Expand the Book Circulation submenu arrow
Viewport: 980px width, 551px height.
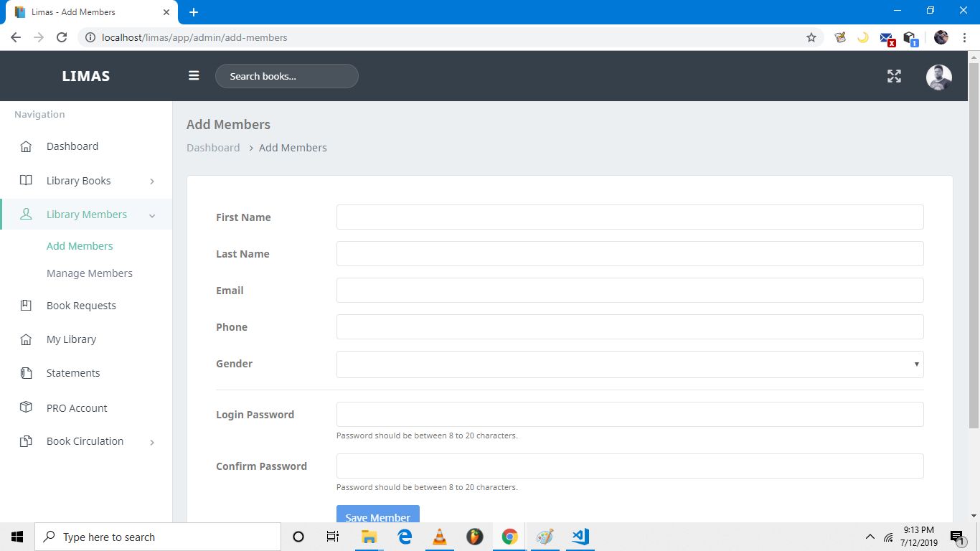coord(152,442)
